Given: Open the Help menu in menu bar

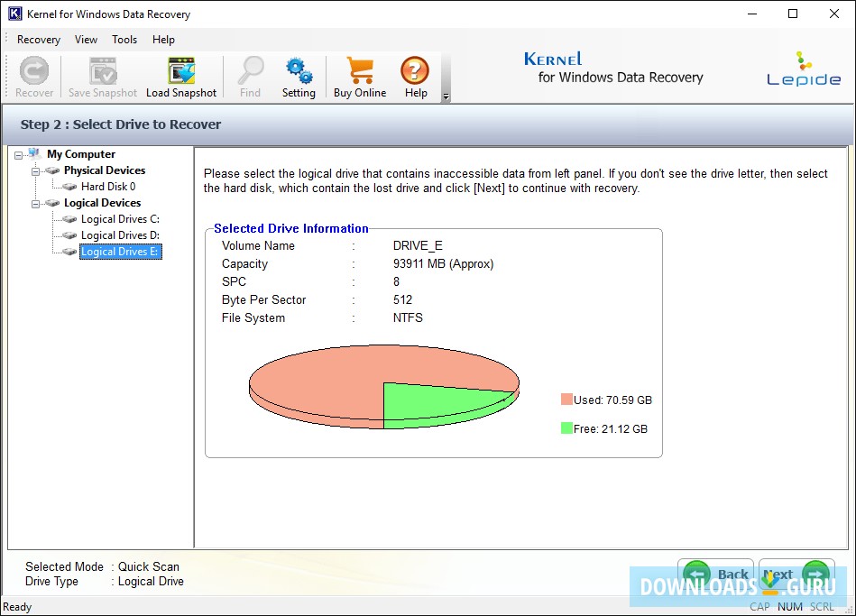Looking at the screenshot, I should [163, 40].
